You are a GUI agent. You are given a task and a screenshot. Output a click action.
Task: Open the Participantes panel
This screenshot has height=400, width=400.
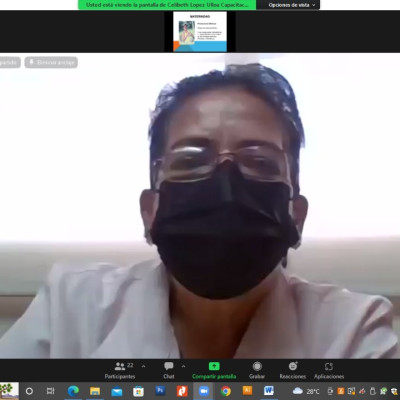tap(120, 370)
